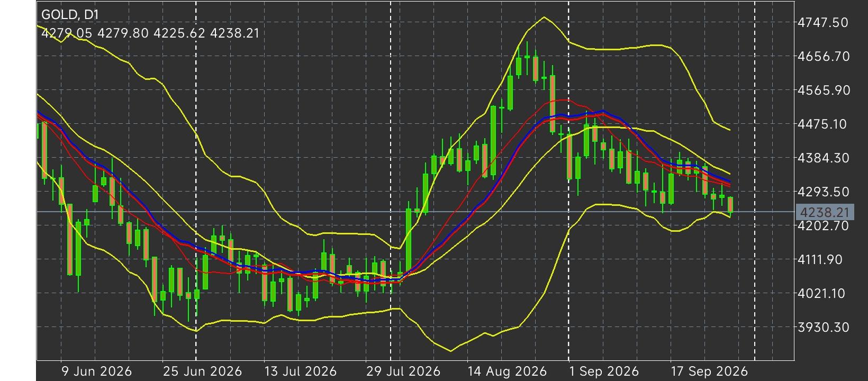Screen dimensions: 868x381
Task: Click the 4384.30 price axis label
Action: 823,158
